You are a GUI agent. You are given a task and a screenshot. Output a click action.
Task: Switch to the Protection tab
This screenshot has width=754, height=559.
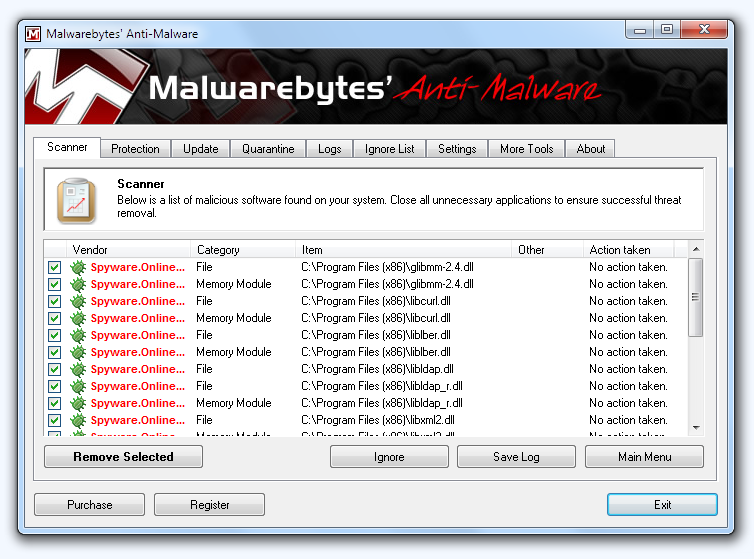point(135,149)
